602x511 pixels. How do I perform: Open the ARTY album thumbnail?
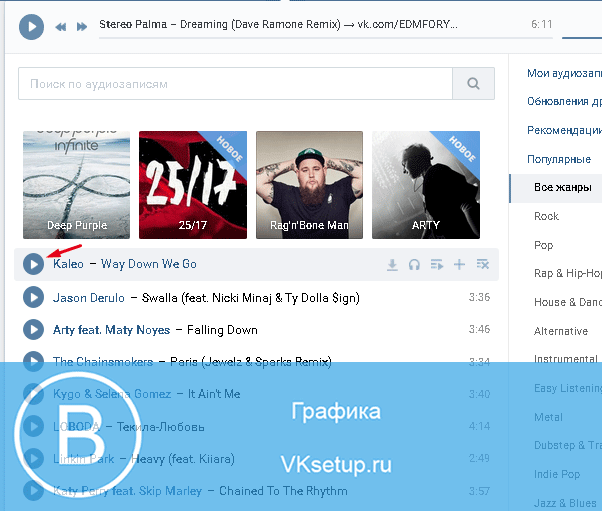pyautogui.click(x=426, y=185)
